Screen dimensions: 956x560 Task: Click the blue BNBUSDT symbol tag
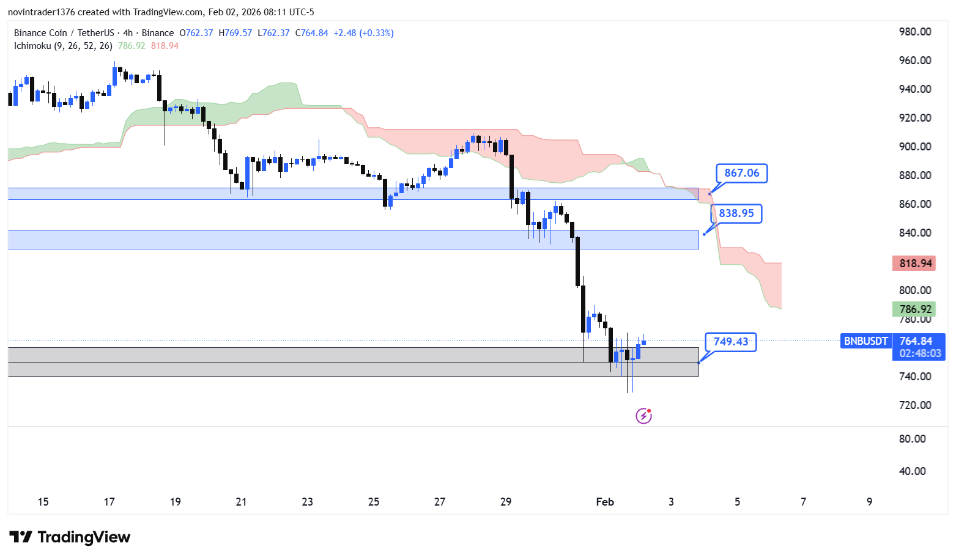[865, 341]
